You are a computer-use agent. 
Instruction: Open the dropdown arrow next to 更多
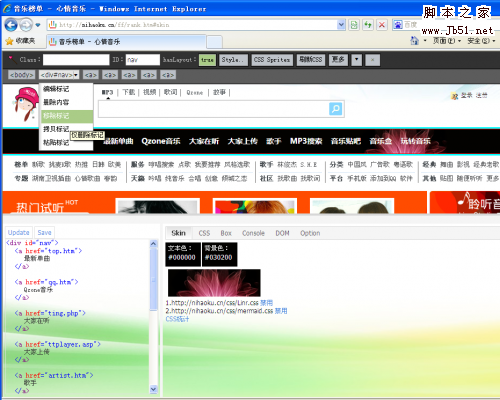pos(357,60)
